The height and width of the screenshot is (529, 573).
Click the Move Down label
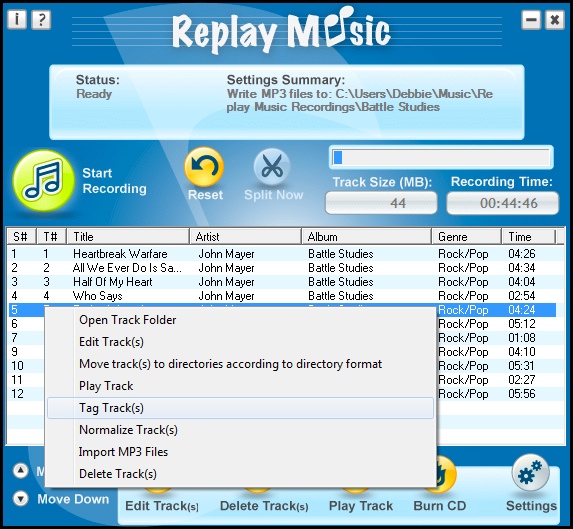[x=73, y=499]
